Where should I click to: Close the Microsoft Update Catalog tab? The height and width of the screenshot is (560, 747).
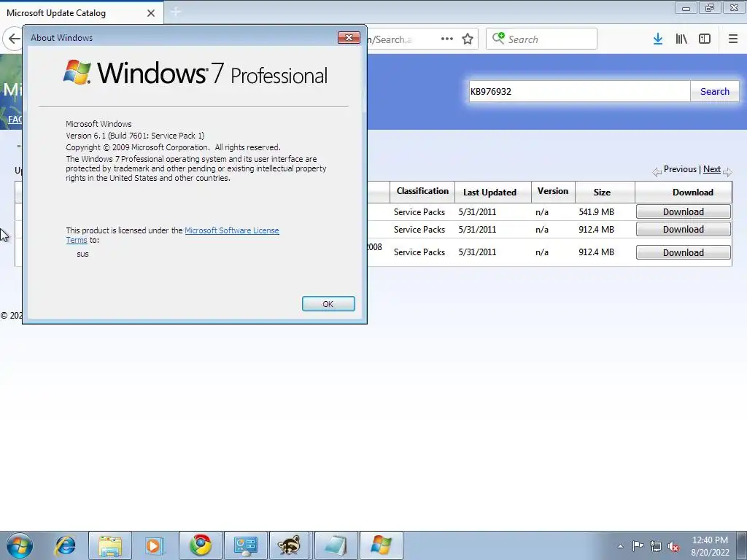click(x=151, y=13)
